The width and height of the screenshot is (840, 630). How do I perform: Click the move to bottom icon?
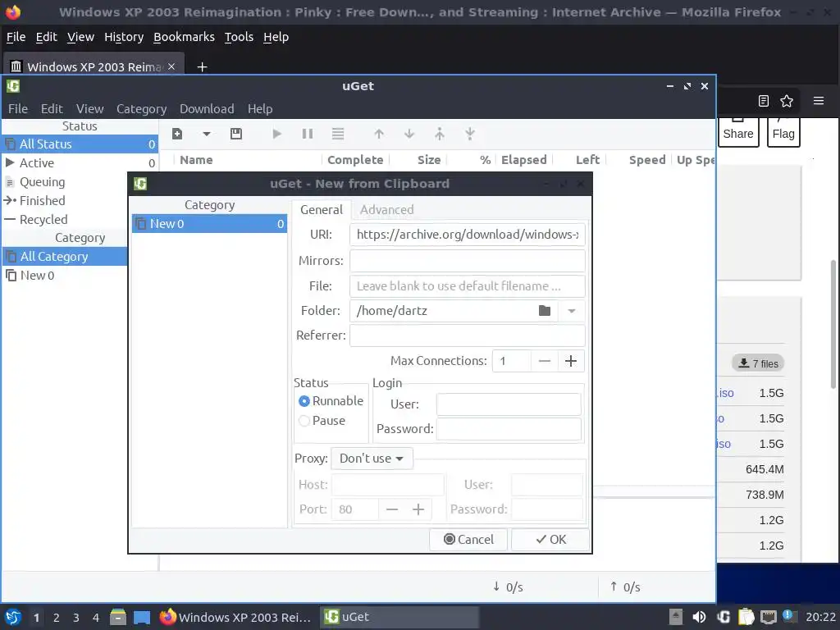pyautogui.click(x=470, y=134)
